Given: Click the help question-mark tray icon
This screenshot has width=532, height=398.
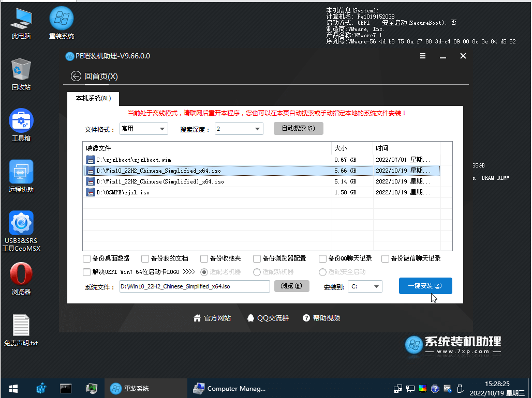Looking at the screenshot, I should click(x=435, y=389).
